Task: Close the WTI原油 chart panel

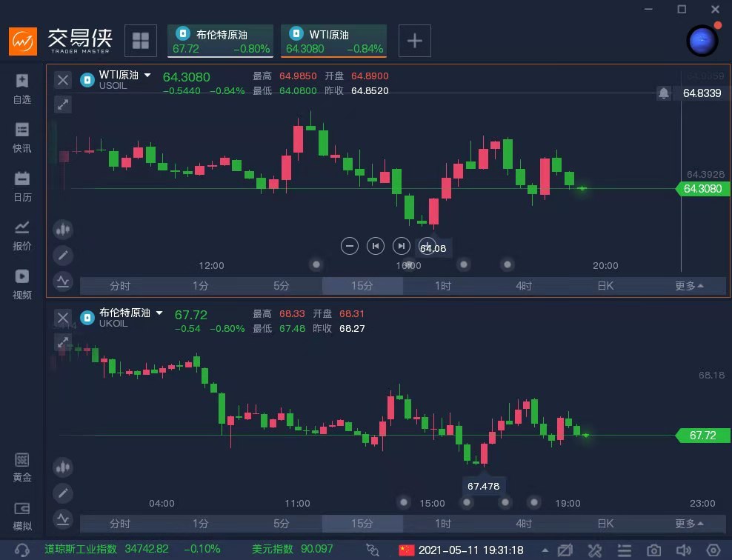Action: pyautogui.click(x=62, y=80)
